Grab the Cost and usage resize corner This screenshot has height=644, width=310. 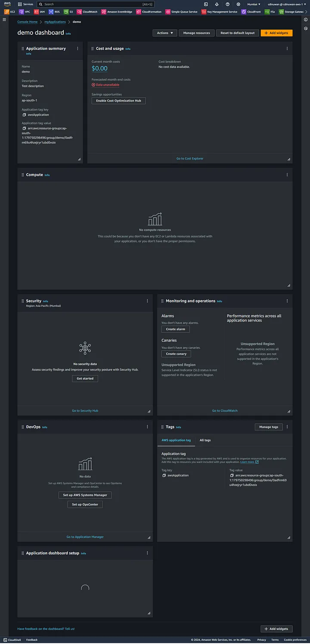coord(289,159)
